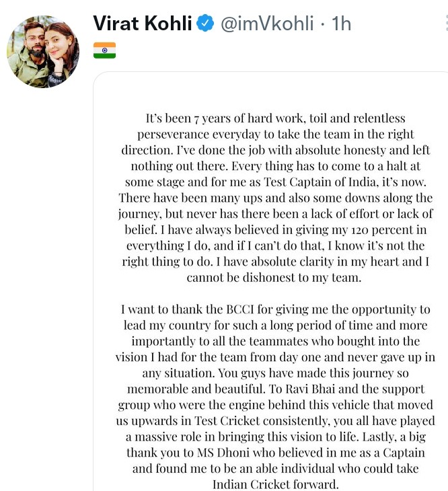Open the @imVkohli handle link
The height and width of the screenshot is (491, 448).
[x=266, y=24]
